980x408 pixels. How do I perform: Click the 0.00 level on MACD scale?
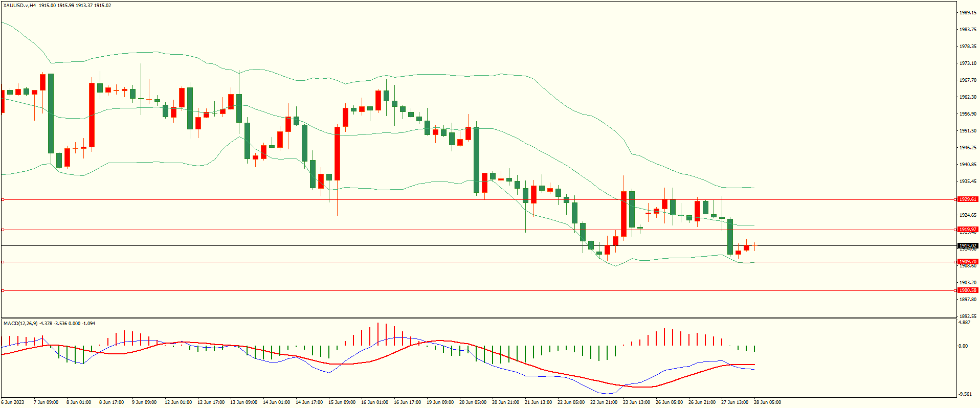tap(963, 346)
